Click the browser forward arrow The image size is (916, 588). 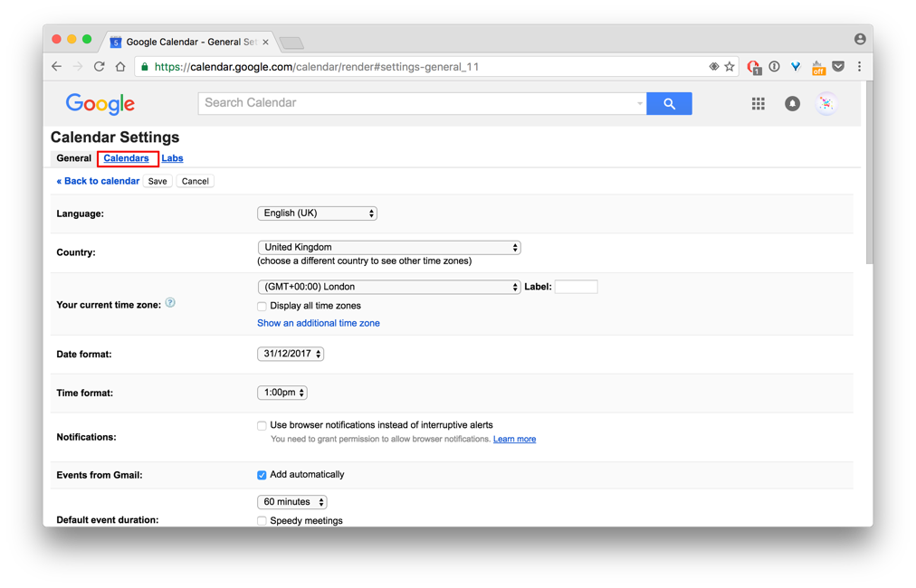pos(78,67)
